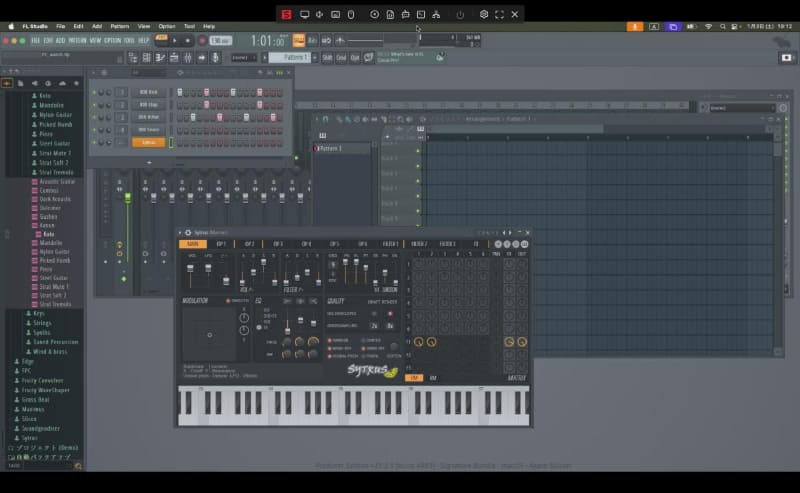Toggle the PAT/SONG mode switch
The height and width of the screenshot is (493, 800).
(x=161, y=40)
